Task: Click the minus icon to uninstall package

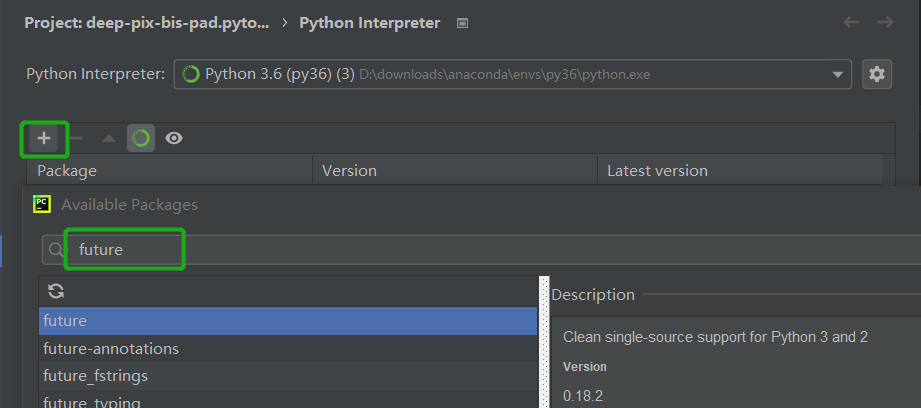Action: pyautogui.click(x=76, y=138)
